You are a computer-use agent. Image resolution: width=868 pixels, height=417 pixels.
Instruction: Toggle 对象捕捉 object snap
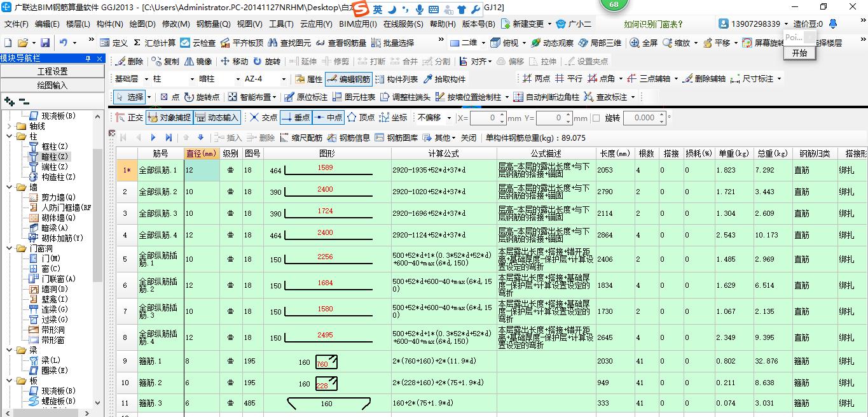coord(169,118)
